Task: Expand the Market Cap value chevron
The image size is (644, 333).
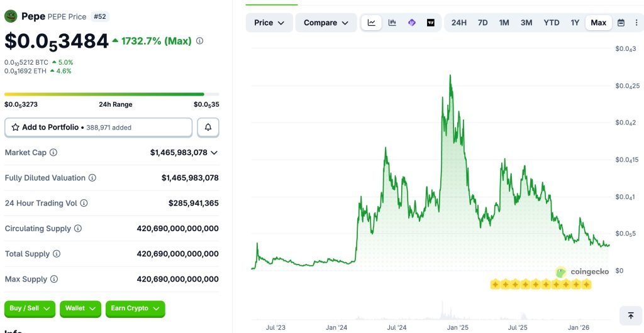Action: click(x=214, y=153)
